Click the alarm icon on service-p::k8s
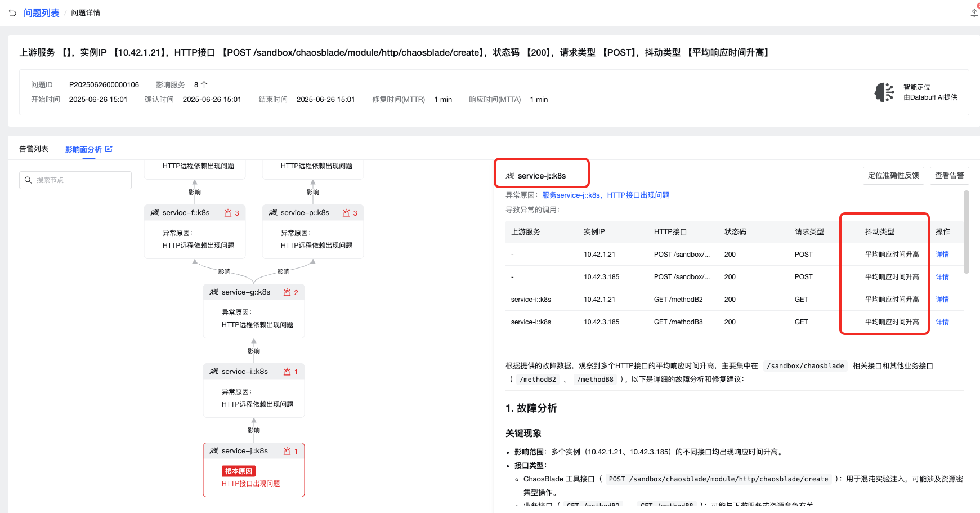Viewport: 980px width, 513px height. tap(346, 213)
